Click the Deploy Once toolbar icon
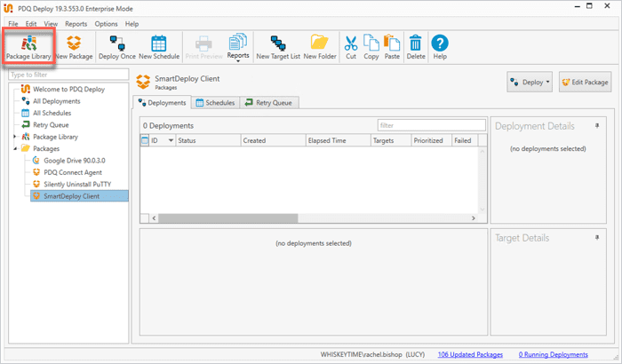This screenshot has width=622, height=364. 117,47
